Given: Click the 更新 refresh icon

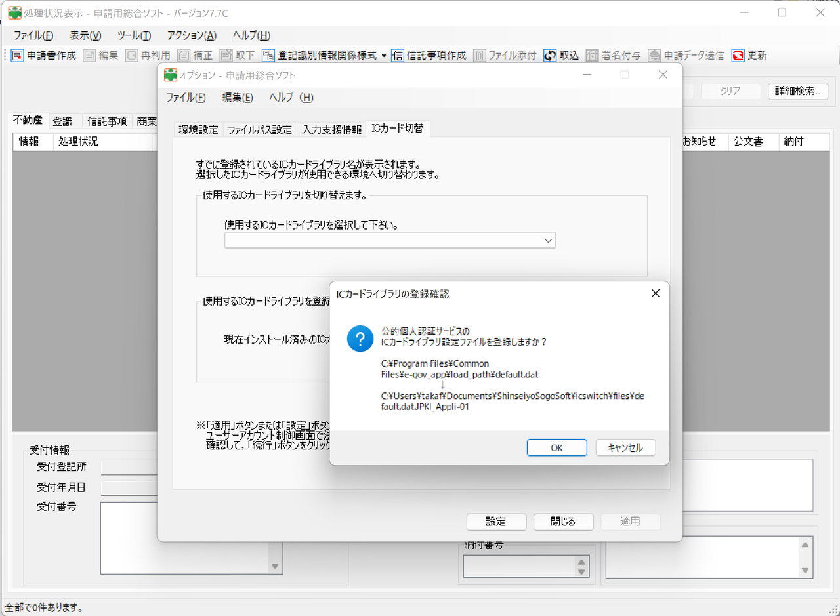Looking at the screenshot, I should 738,56.
